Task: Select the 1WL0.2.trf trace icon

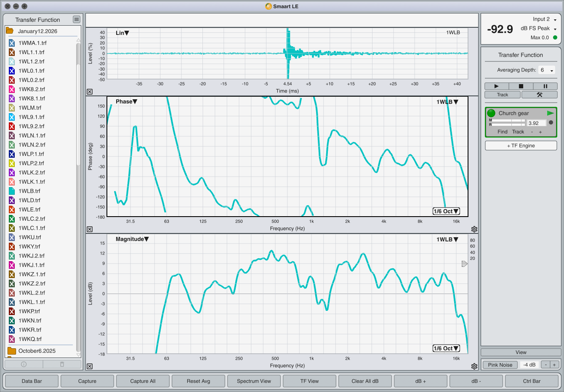Action: point(12,80)
